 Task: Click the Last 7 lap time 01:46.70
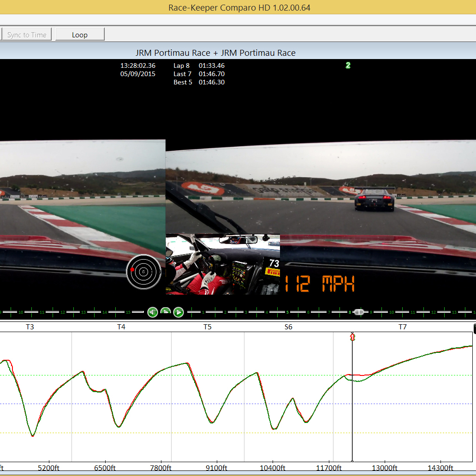(x=212, y=74)
